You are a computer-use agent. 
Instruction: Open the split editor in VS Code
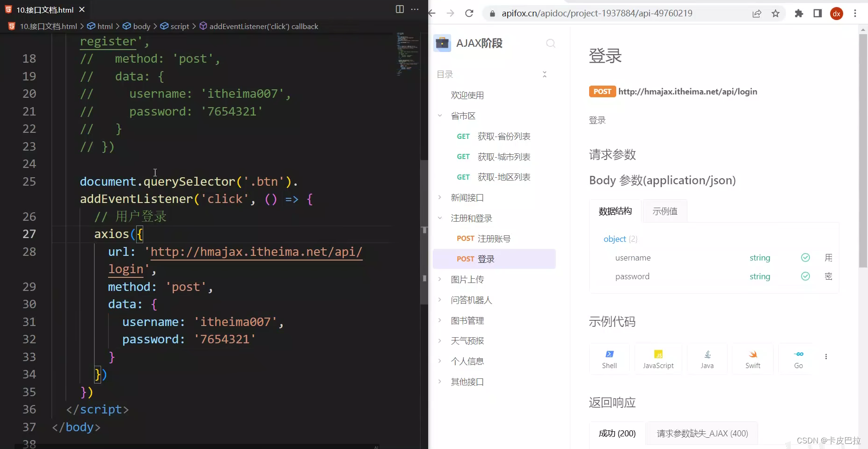coord(400,9)
